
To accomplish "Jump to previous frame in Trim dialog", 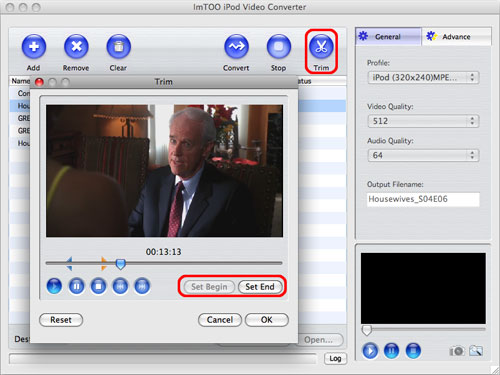I will 120,286.
